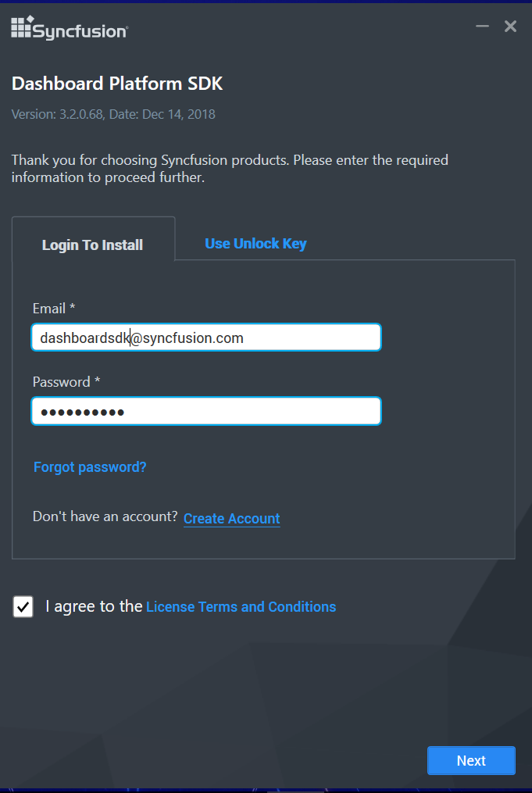
Task: Click the Password field label
Action: [60, 381]
